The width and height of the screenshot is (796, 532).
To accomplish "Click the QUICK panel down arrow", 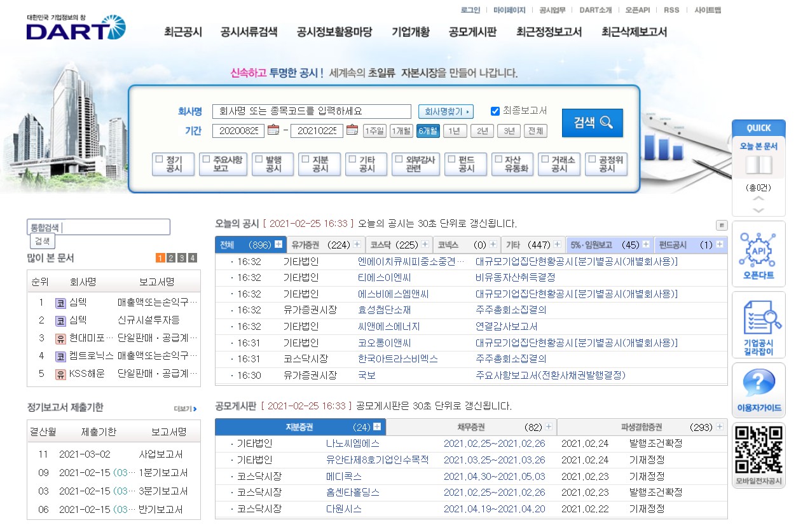I will click(x=758, y=210).
